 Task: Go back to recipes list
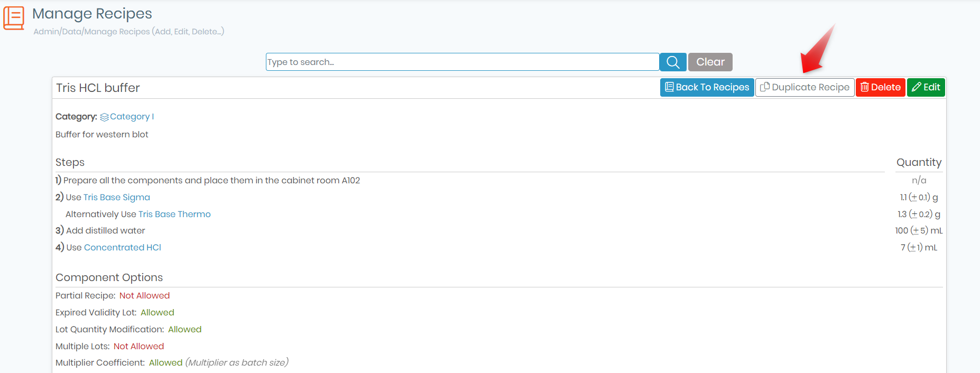[x=707, y=87]
